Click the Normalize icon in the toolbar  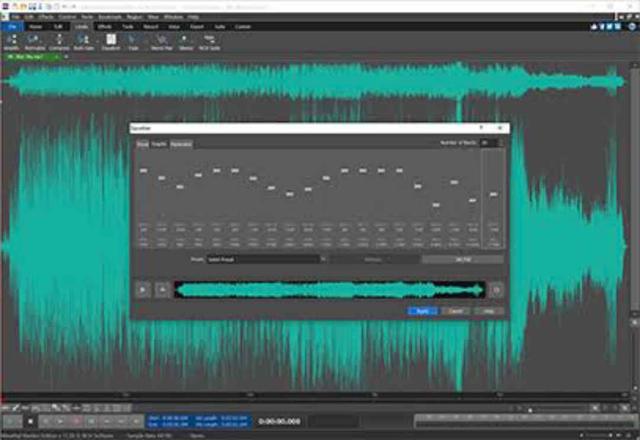(x=36, y=41)
